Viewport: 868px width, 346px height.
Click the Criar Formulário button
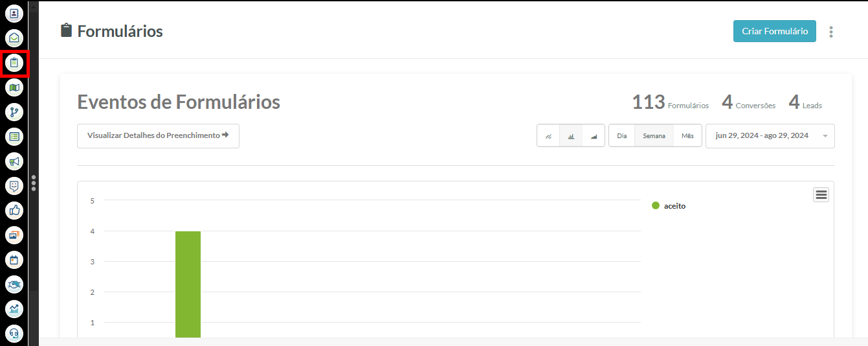point(775,31)
